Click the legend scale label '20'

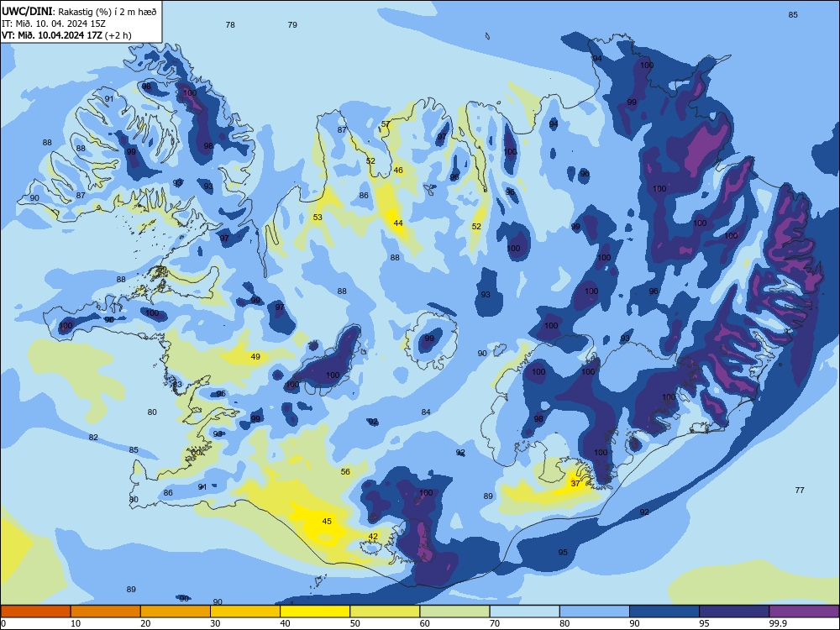145,623
